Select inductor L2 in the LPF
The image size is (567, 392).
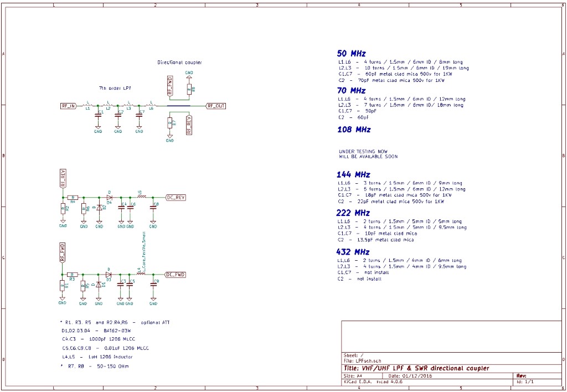(x=108, y=105)
